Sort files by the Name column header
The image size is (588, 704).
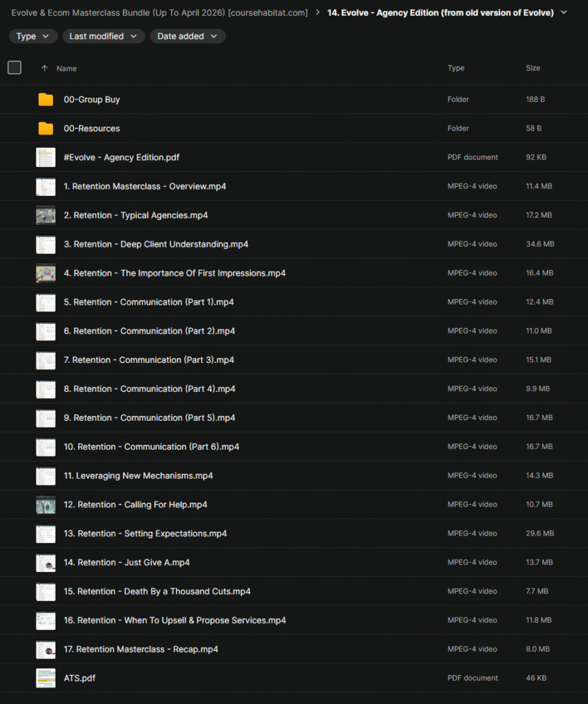pos(67,68)
